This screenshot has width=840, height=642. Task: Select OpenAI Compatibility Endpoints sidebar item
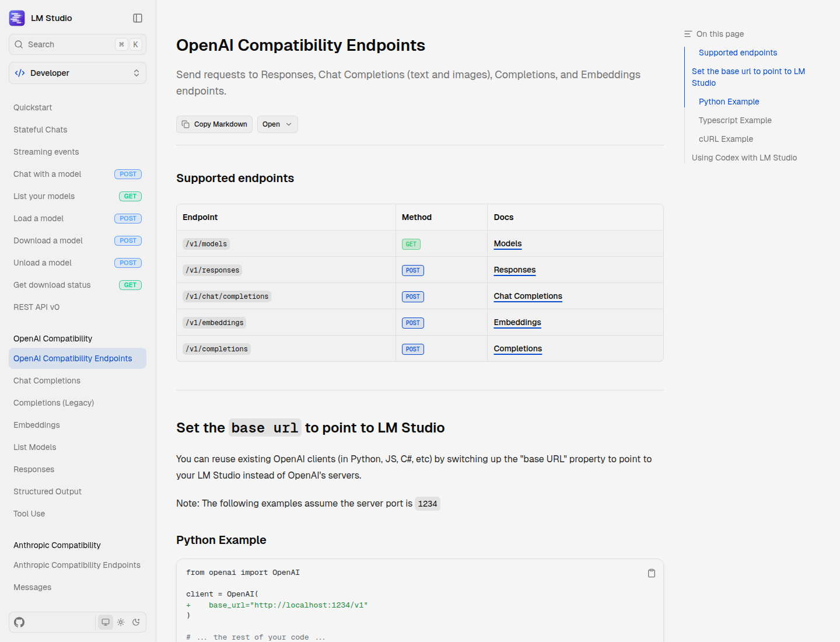click(78, 358)
